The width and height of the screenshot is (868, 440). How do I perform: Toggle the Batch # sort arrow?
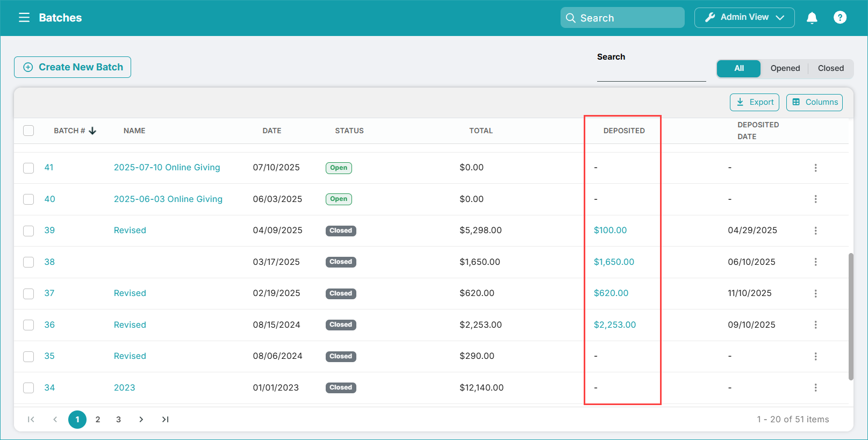[x=92, y=131]
